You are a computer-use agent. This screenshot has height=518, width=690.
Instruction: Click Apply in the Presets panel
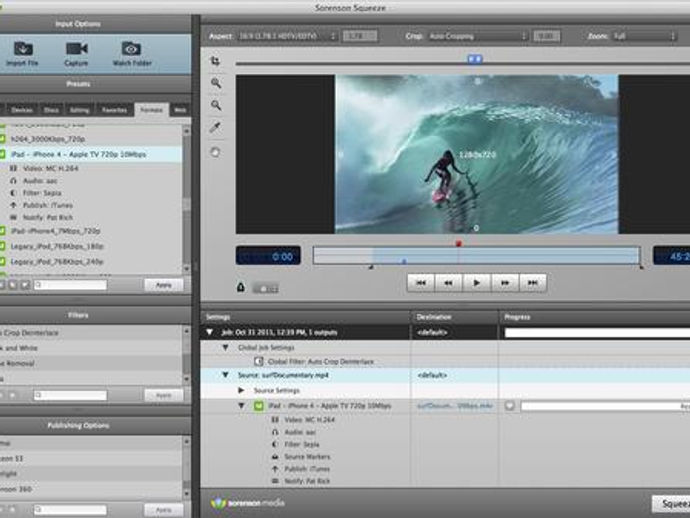pyautogui.click(x=164, y=285)
